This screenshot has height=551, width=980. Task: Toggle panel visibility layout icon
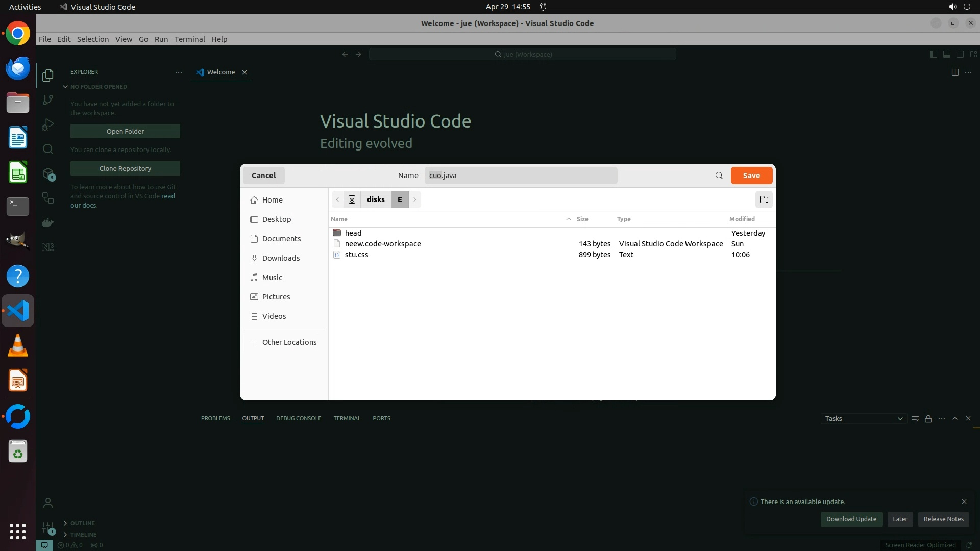[x=946, y=54]
